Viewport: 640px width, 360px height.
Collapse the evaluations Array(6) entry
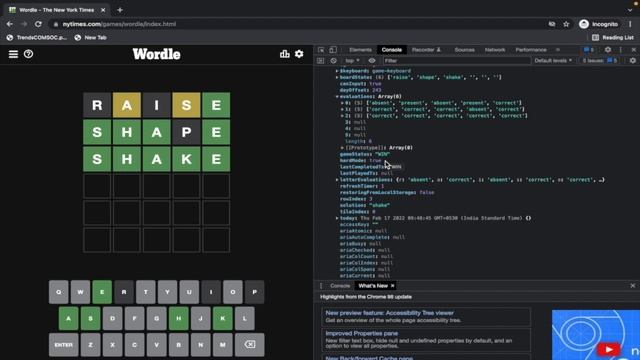[337, 96]
